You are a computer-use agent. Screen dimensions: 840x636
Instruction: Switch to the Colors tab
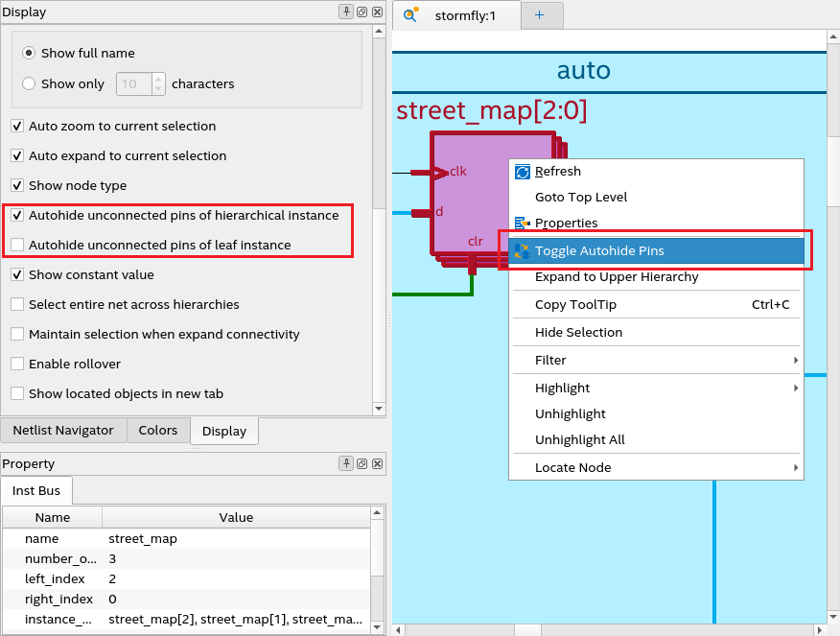click(158, 431)
